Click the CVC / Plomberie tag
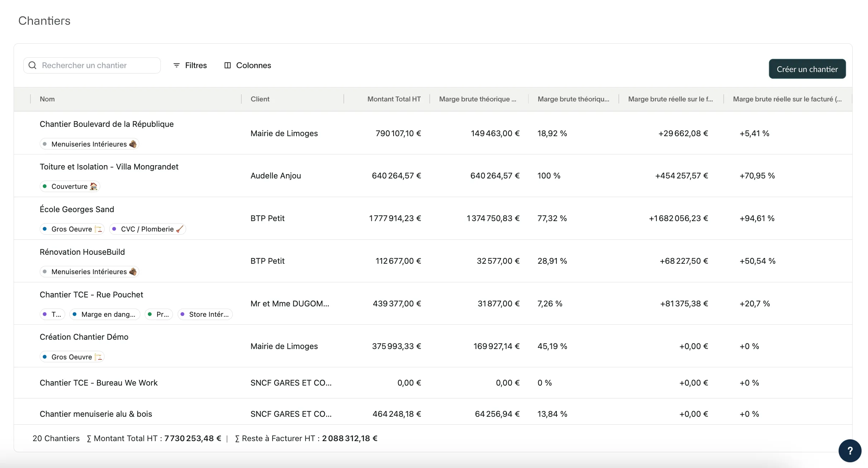Image resolution: width=868 pixels, height=468 pixels. tap(148, 229)
